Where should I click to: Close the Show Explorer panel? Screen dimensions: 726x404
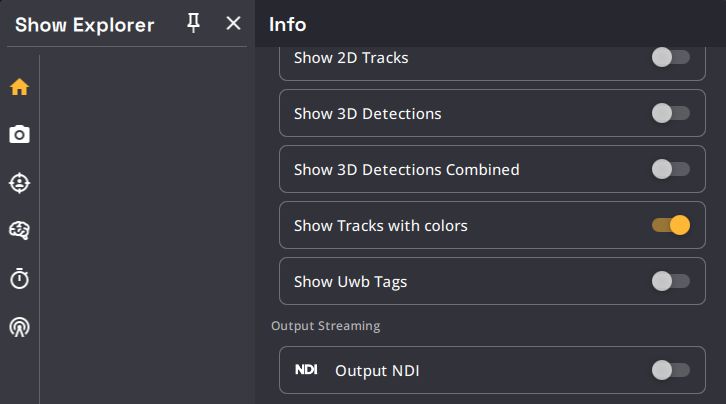tap(233, 23)
